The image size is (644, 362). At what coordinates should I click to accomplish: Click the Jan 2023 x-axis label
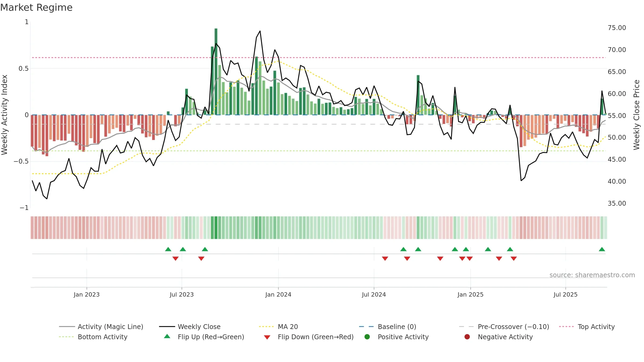pyautogui.click(x=87, y=294)
